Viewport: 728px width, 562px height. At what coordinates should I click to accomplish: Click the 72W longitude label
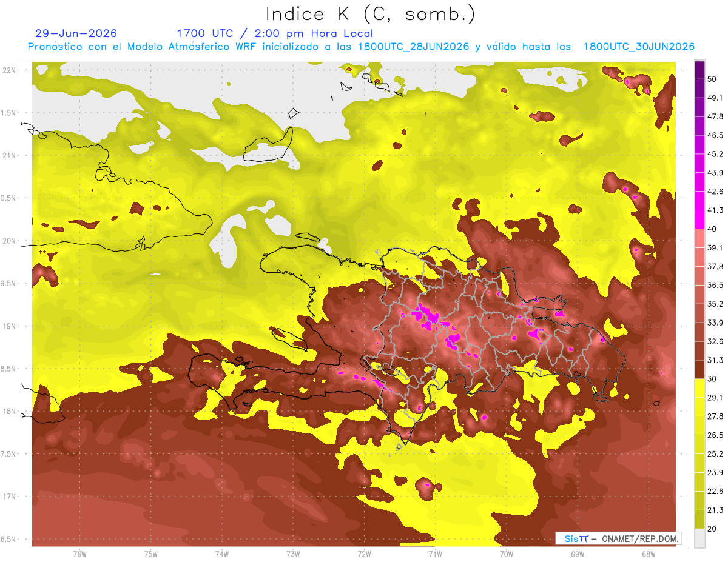[x=364, y=554]
